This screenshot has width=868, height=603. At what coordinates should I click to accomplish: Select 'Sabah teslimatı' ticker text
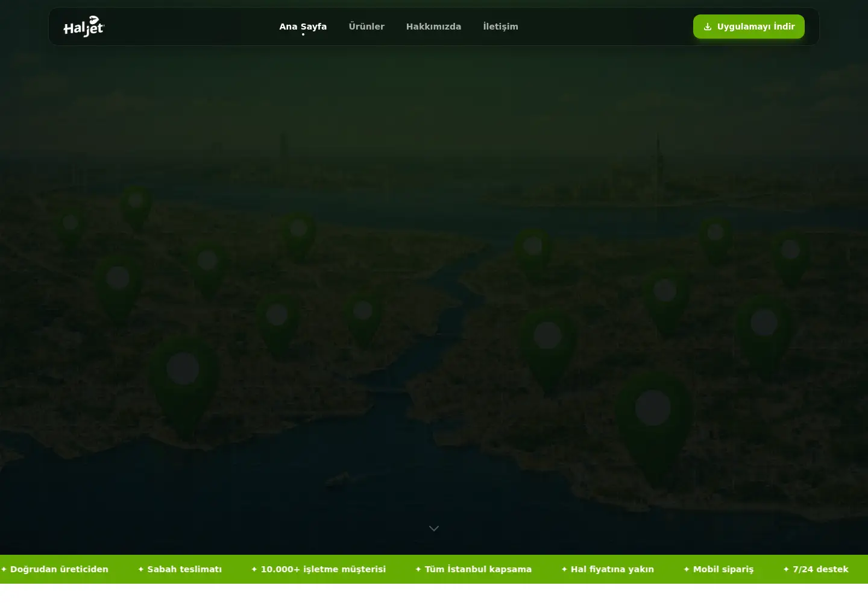point(184,569)
